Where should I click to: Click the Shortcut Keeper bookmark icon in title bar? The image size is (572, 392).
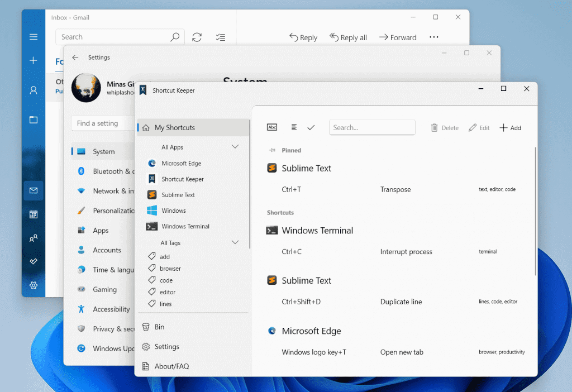[x=143, y=90]
